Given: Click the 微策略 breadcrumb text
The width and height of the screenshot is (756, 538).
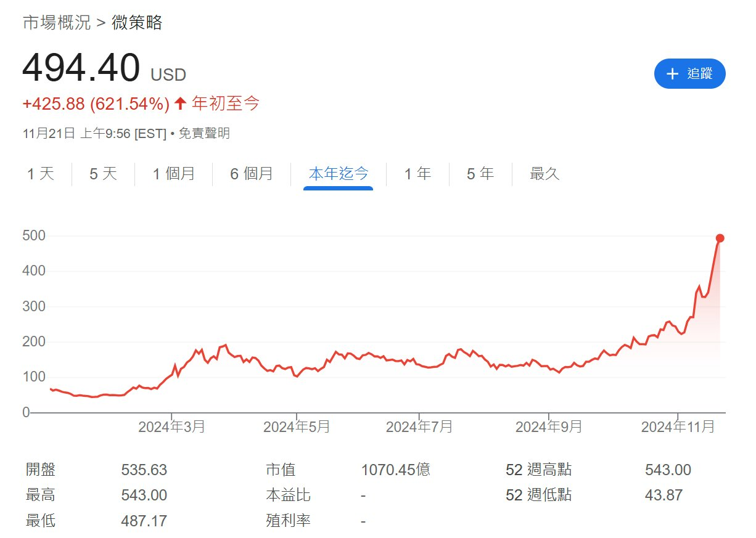Looking at the screenshot, I should coord(137,23).
